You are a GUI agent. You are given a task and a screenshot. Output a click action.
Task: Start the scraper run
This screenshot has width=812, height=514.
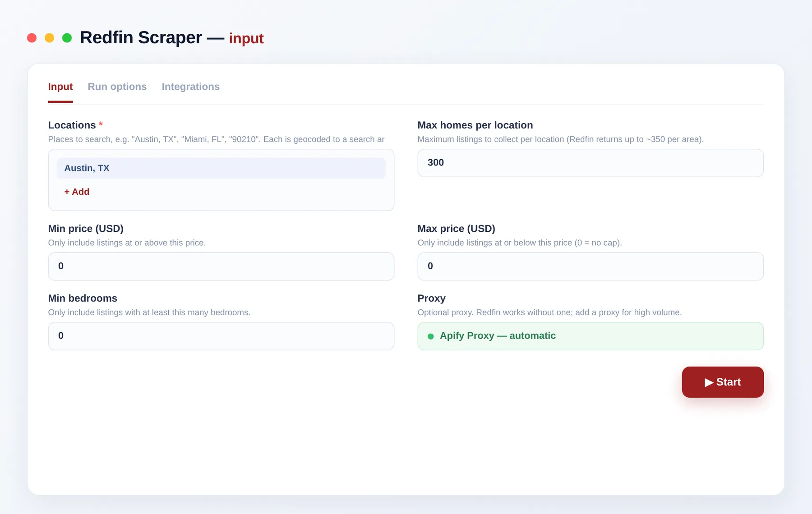[x=723, y=382]
